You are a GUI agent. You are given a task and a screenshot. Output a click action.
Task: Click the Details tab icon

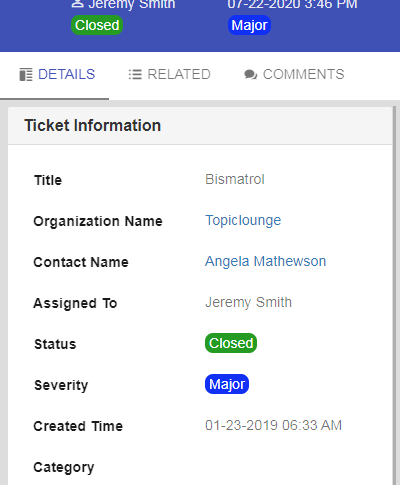coord(26,74)
